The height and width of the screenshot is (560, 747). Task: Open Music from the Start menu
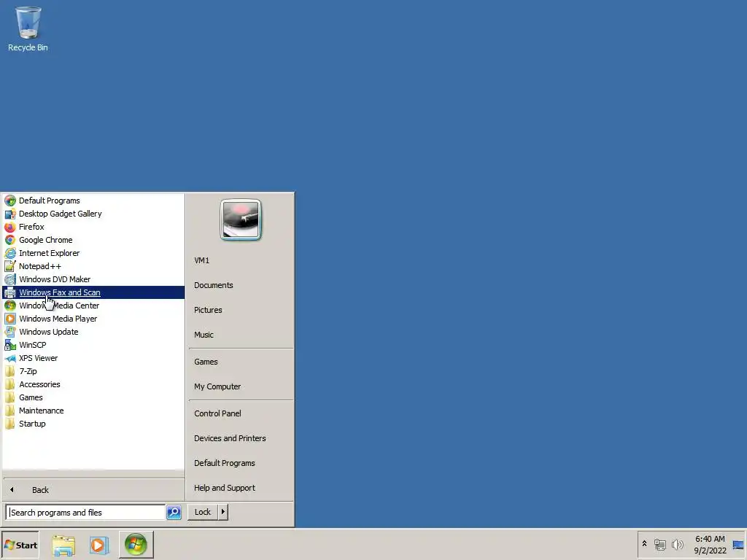click(204, 335)
